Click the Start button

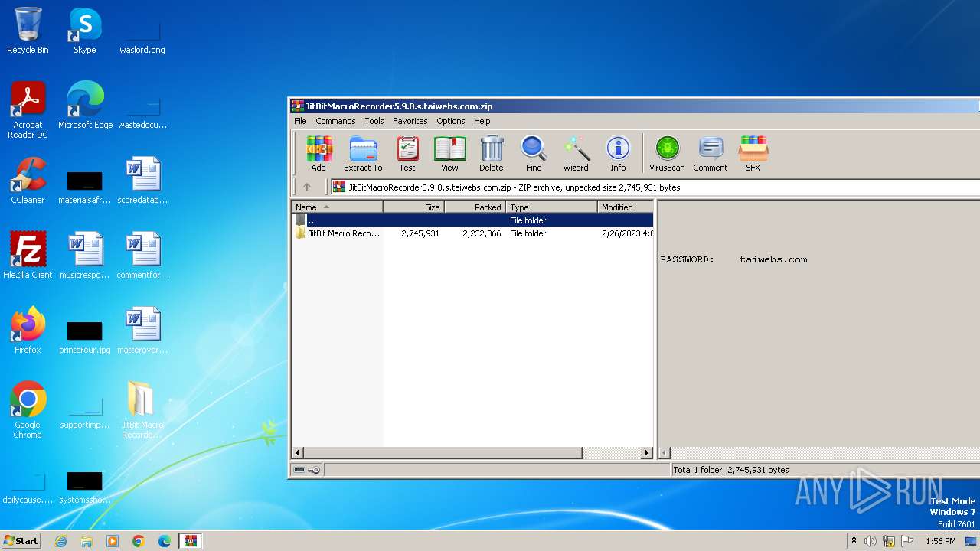click(21, 540)
